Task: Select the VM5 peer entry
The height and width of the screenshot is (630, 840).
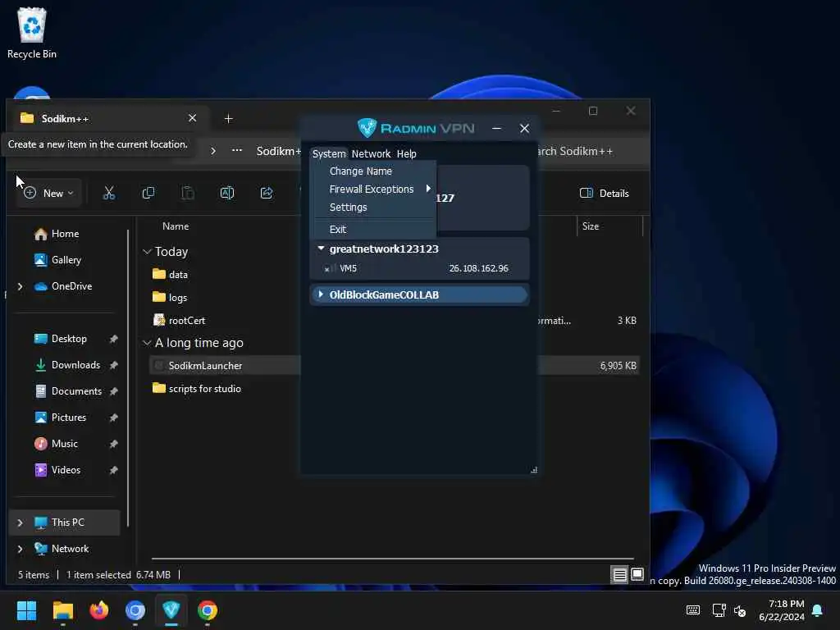Action: 419,268
